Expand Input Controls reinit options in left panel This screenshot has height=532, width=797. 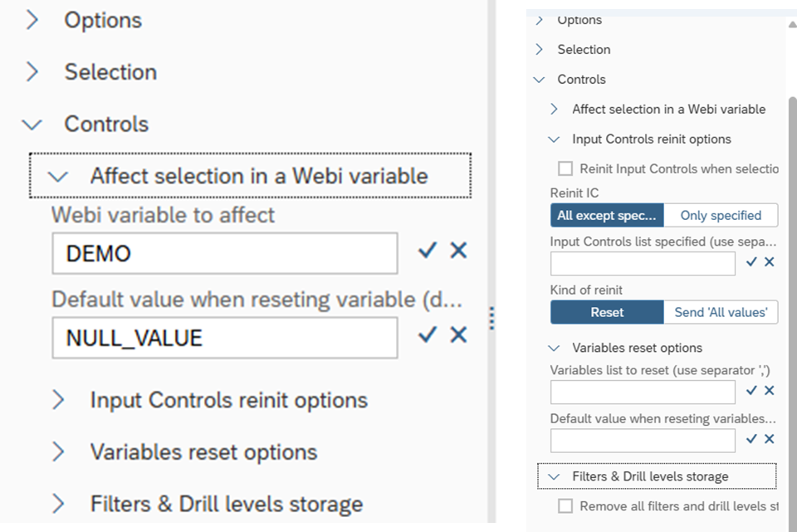click(x=58, y=400)
